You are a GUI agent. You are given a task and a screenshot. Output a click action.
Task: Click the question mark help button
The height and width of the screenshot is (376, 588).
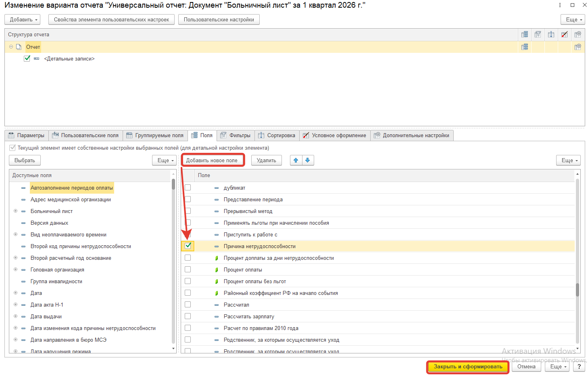pyautogui.click(x=579, y=367)
